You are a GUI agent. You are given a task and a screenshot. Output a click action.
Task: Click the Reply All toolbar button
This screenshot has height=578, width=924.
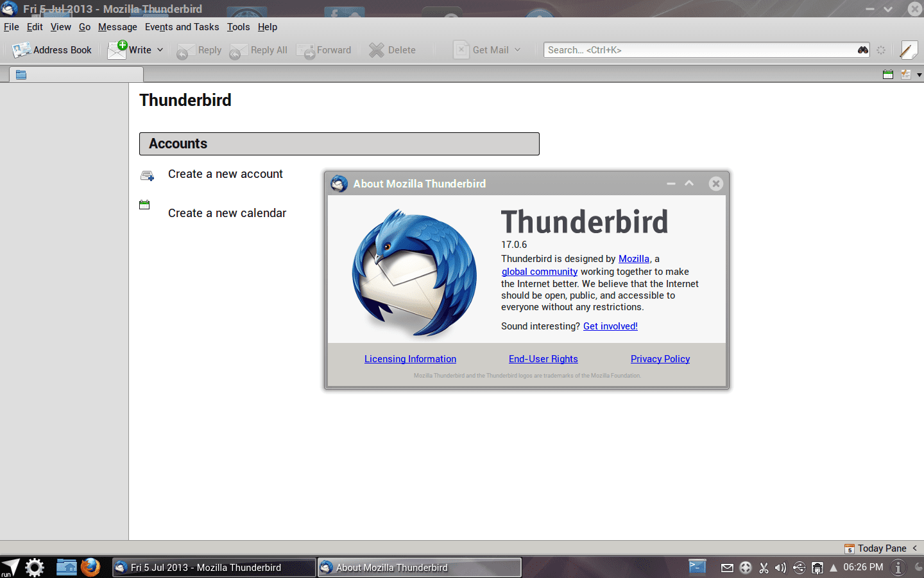(259, 50)
